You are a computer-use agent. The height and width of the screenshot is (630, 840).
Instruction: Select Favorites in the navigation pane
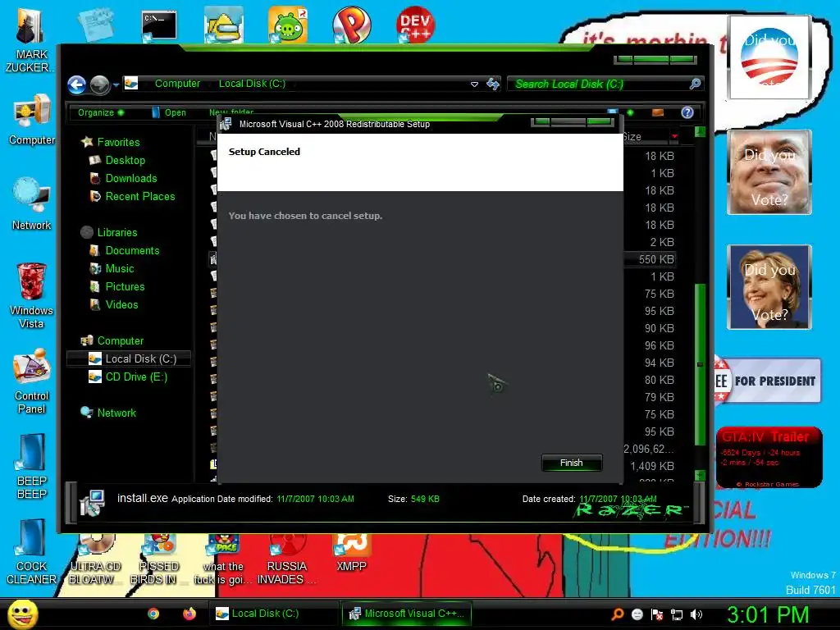[x=118, y=142]
